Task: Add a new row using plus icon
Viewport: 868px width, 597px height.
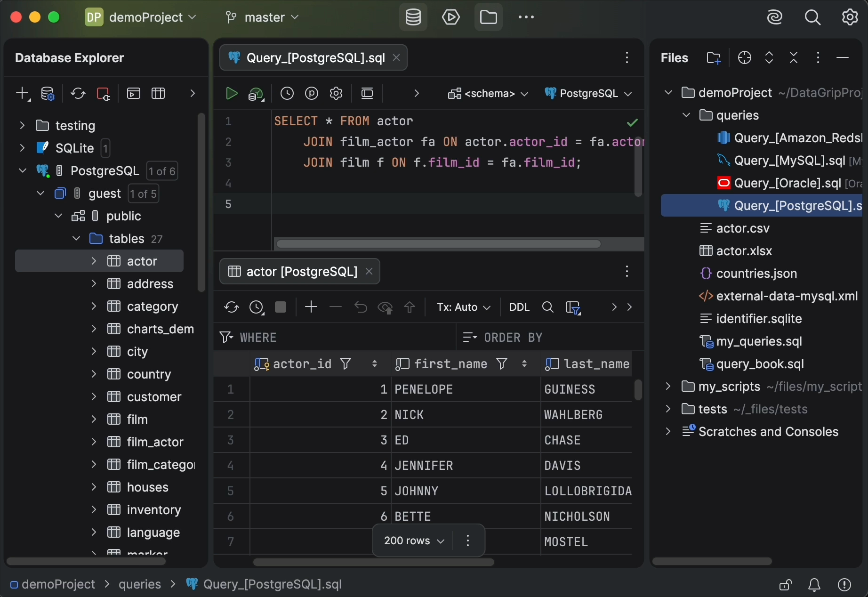Action: 311,307
